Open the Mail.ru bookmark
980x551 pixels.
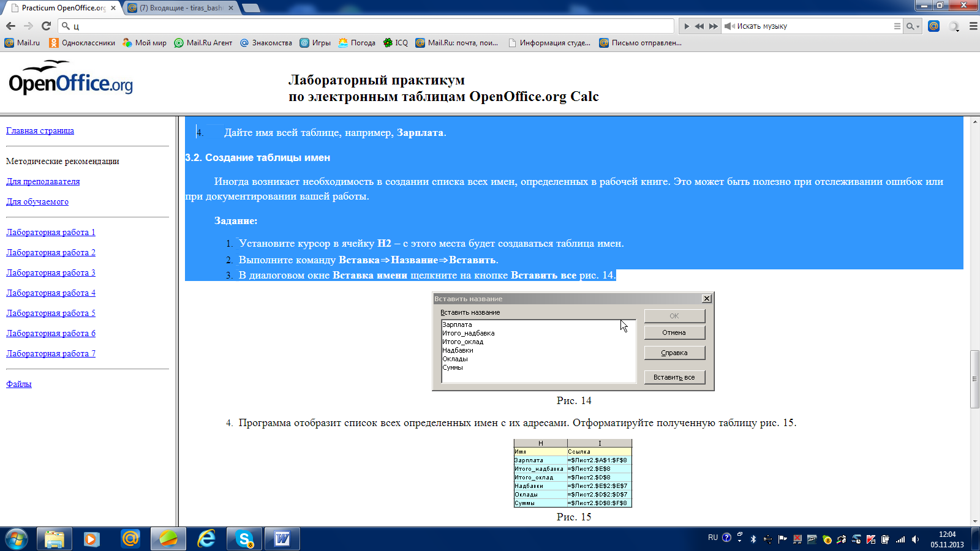click(22, 43)
